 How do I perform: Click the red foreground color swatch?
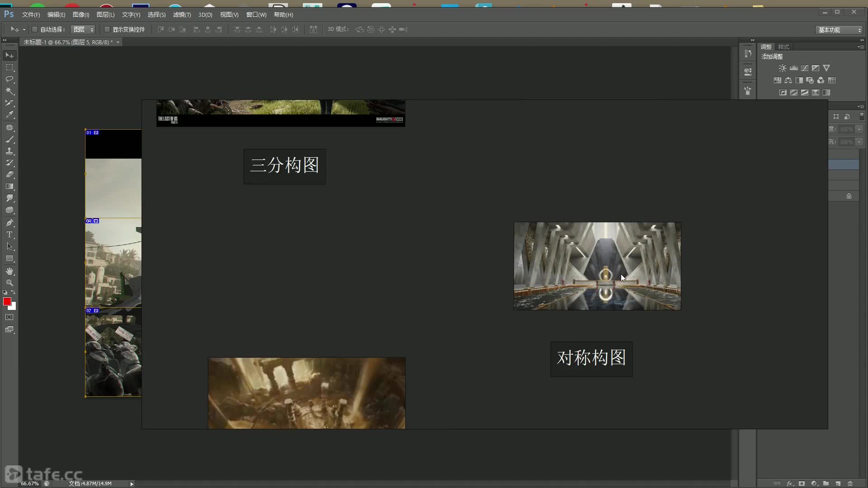coord(7,301)
